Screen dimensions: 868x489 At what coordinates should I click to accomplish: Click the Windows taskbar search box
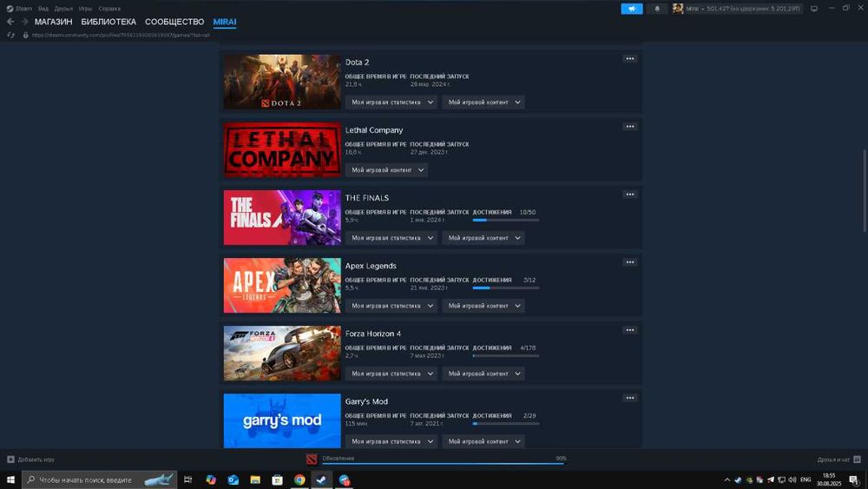coord(100,479)
